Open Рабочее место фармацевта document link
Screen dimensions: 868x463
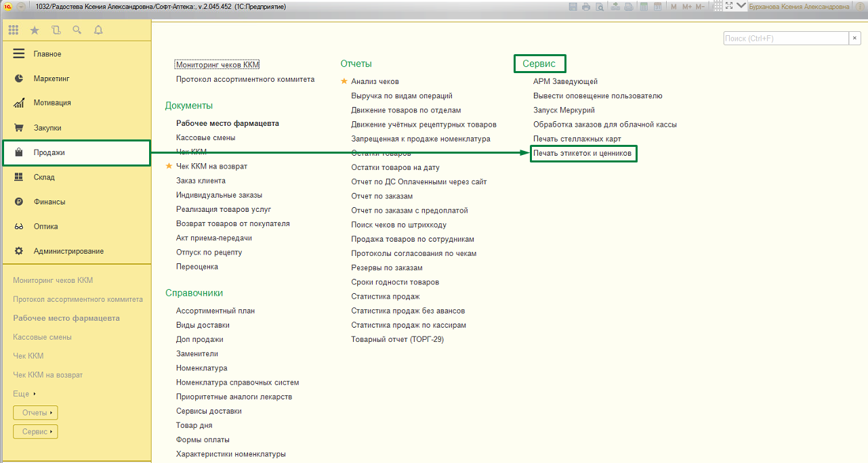(x=227, y=123)
